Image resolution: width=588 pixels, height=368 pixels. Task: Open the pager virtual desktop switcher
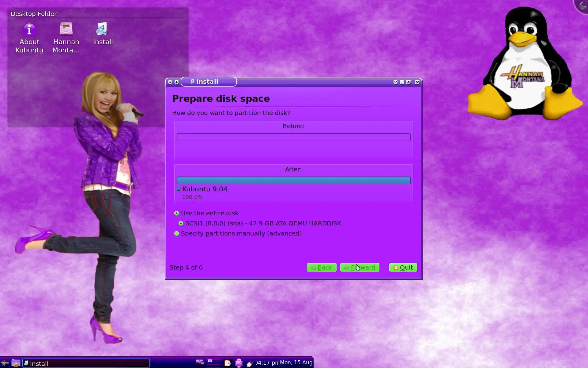(x=213, y=362)
